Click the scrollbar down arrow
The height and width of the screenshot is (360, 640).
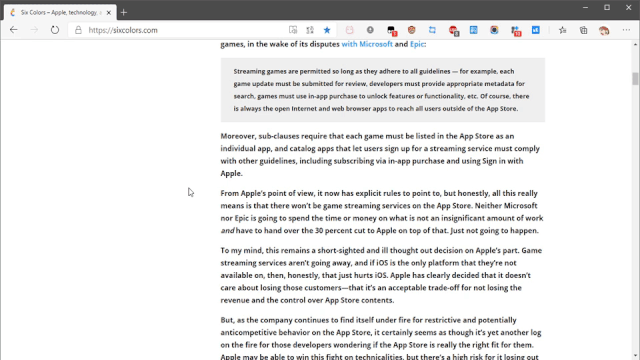635,356
